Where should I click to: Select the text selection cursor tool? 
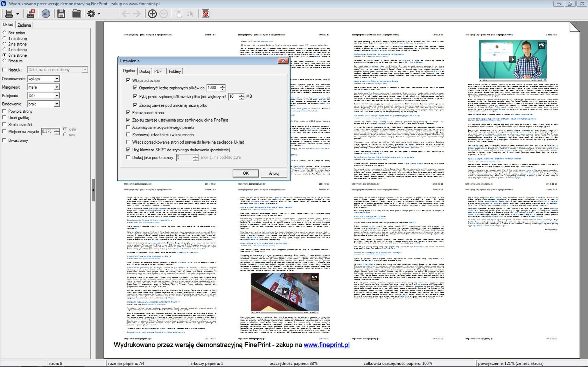pyautogui.click(x=190, y=14)
